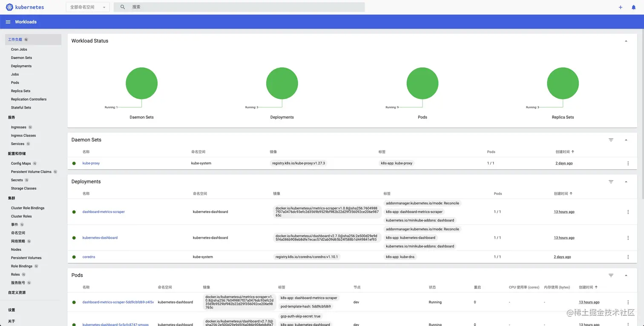Viewport: 644px width, 326px height.
Task: Open Config Maps in sidebar
Action: pyautogui.click(x=21, y=163)
